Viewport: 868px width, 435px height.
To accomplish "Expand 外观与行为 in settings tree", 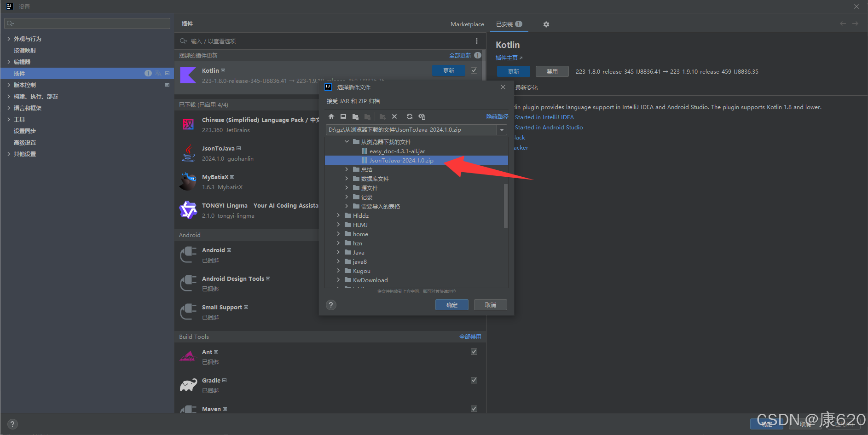I will coord(9,39).
